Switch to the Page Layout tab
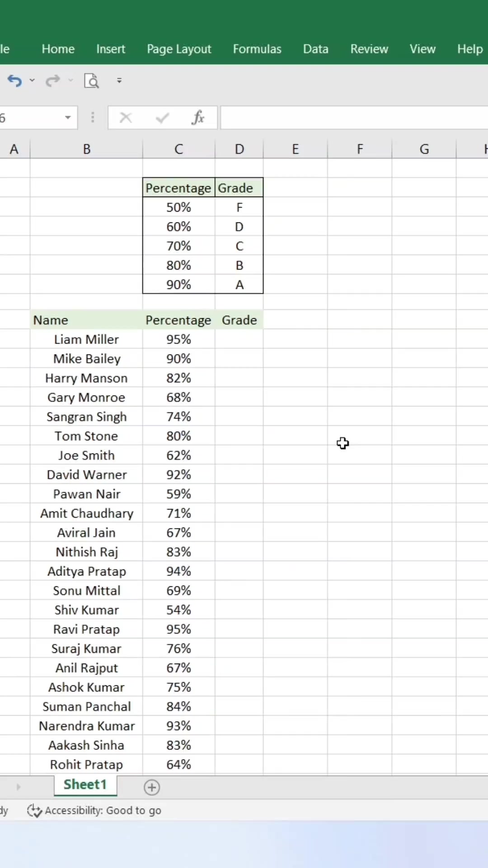 point(179,49)
